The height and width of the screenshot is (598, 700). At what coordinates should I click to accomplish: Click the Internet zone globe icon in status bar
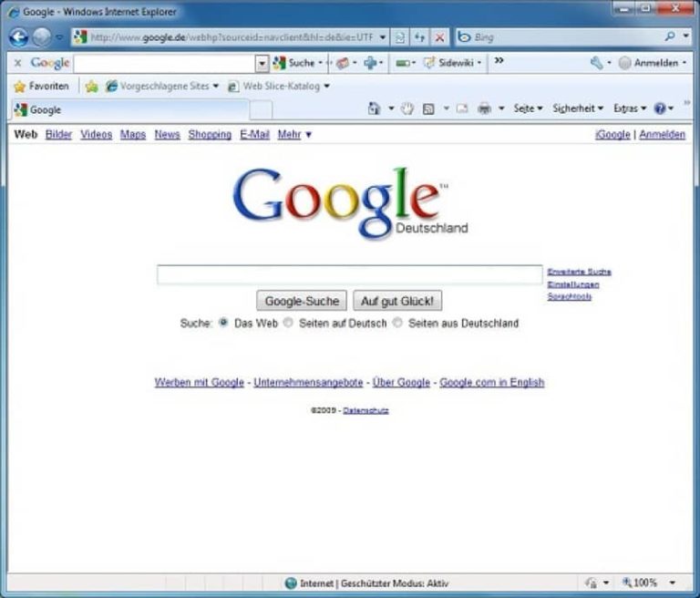pos(291,583)
